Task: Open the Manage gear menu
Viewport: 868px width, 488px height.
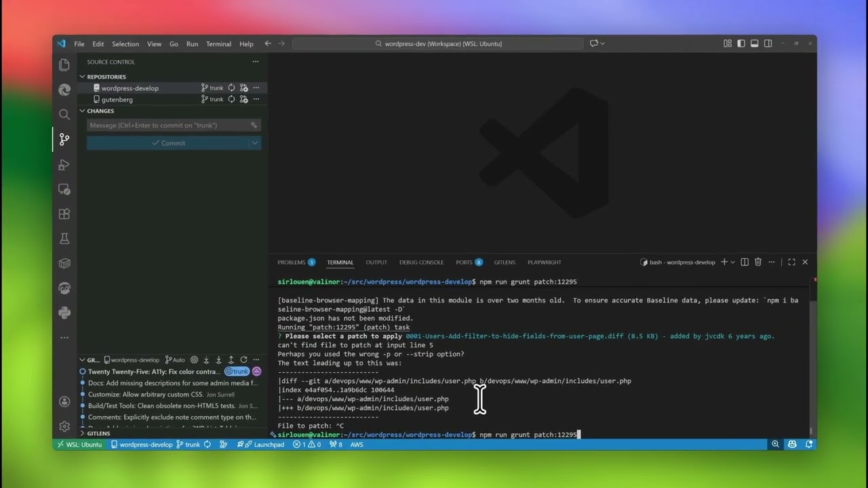Action: [x=64, y=426]
